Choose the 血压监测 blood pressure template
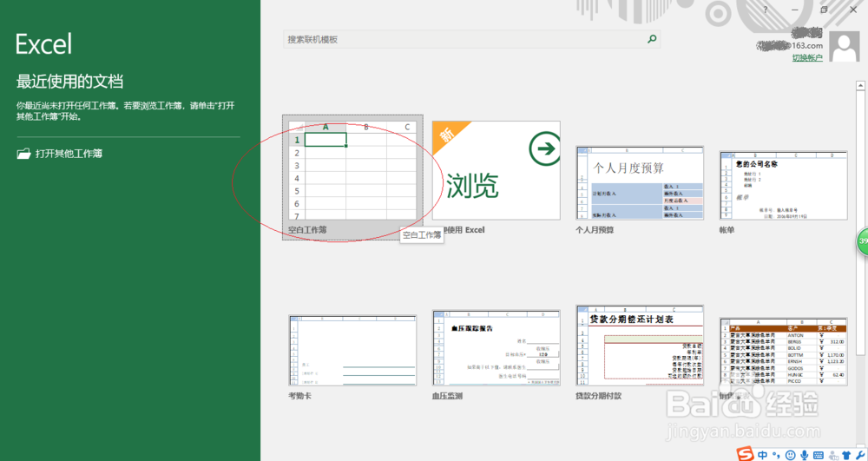This screenshot has height=461, width=868. [x=496, y=348]
